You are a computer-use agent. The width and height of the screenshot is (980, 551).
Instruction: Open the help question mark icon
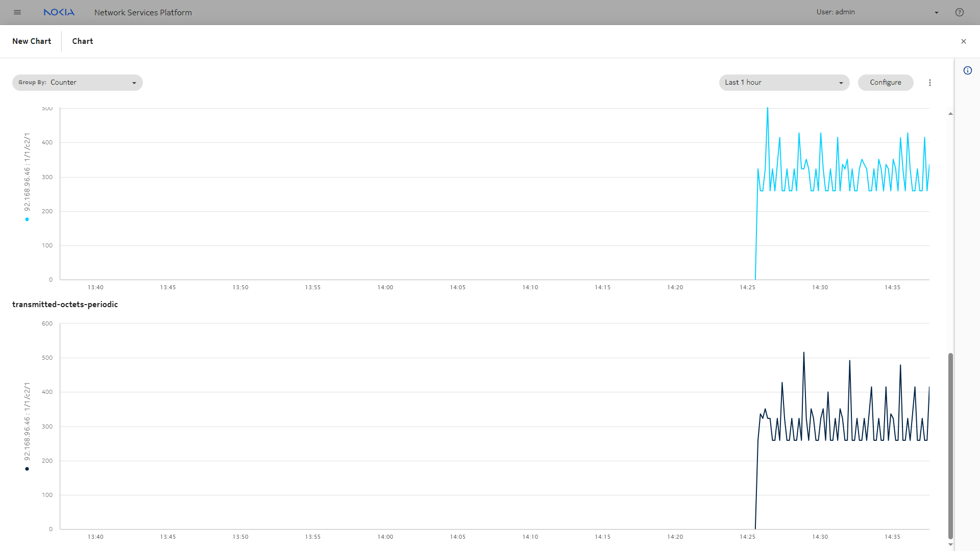960,12
